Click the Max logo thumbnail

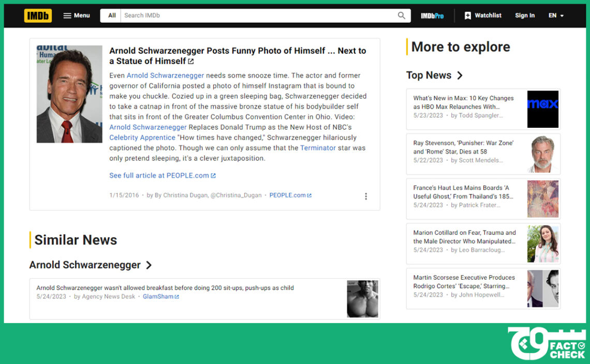pyautogui.click(x=542, y=109)
